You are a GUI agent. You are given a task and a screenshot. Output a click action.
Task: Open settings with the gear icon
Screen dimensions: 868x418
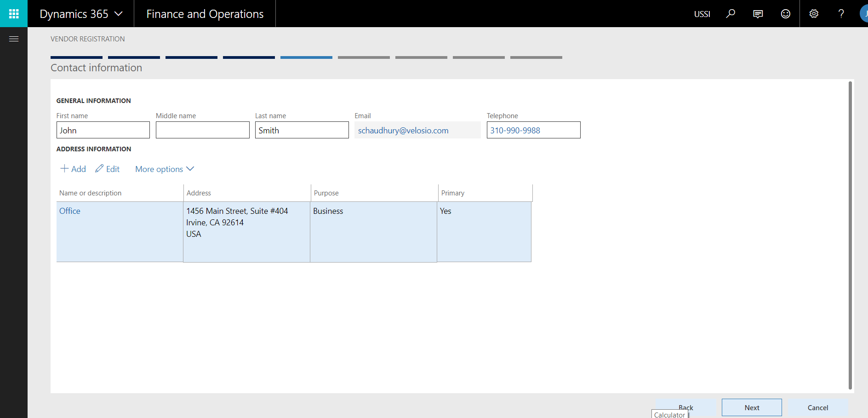point(814,13)
